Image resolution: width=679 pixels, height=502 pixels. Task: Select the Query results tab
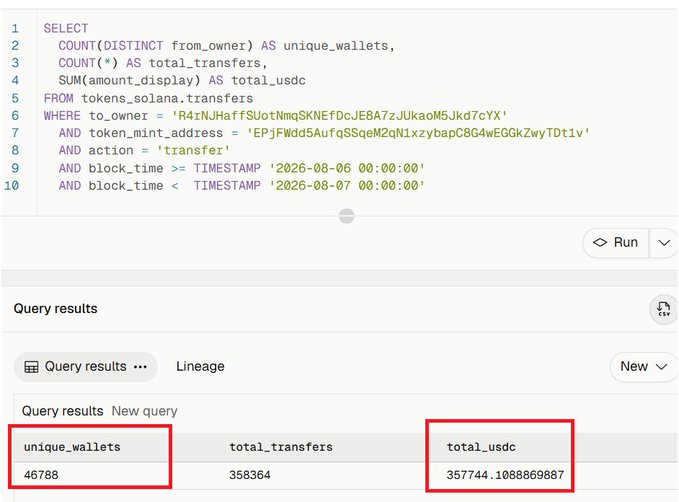pyautogui.click(x=86, y=366)
